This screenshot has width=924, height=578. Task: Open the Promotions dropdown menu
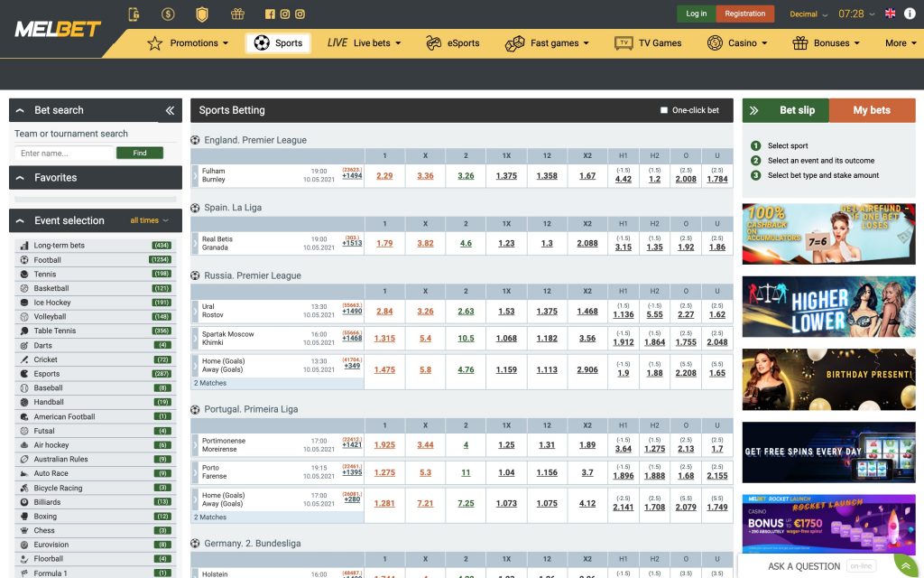188,43
